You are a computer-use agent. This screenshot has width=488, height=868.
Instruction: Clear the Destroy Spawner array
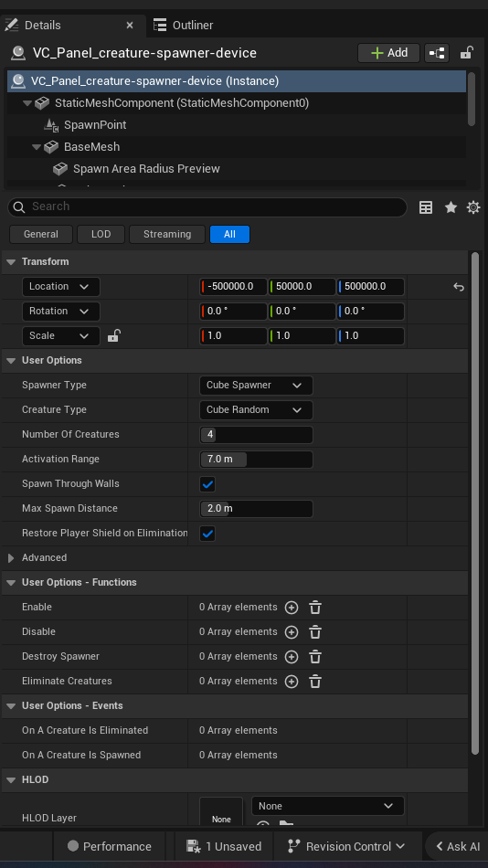click(315, 657)
